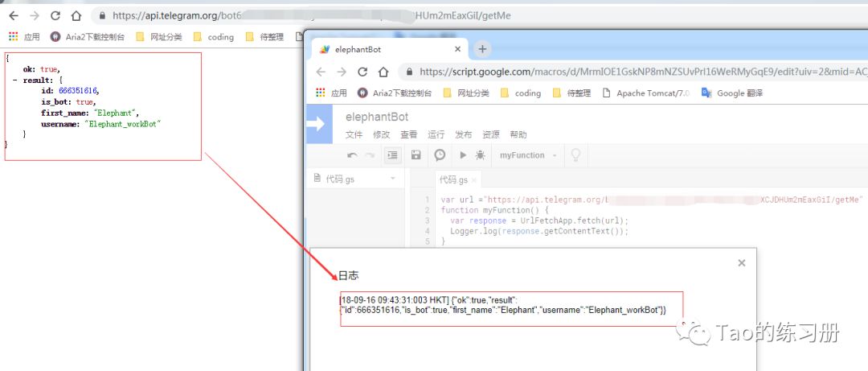Open the 修改 menu
Screen dimensions: 868x371
click(x=382, y=134)
